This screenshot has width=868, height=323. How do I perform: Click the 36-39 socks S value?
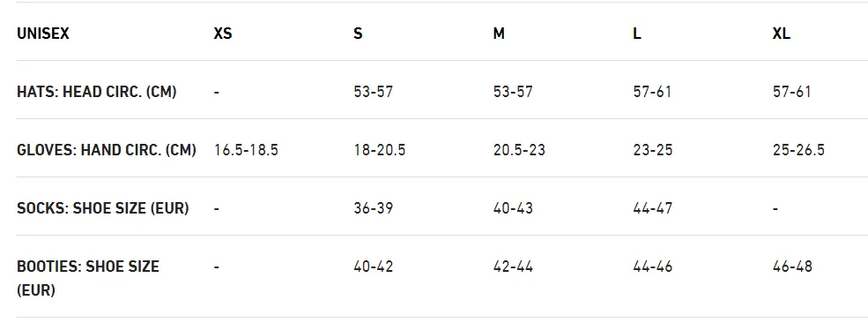(373, 207)
